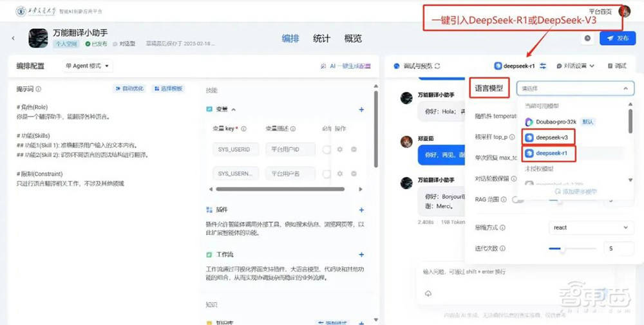Open the 语言模型 select dropdown
The width and height of the screenshot is (644, 325).
coord(575,88)
